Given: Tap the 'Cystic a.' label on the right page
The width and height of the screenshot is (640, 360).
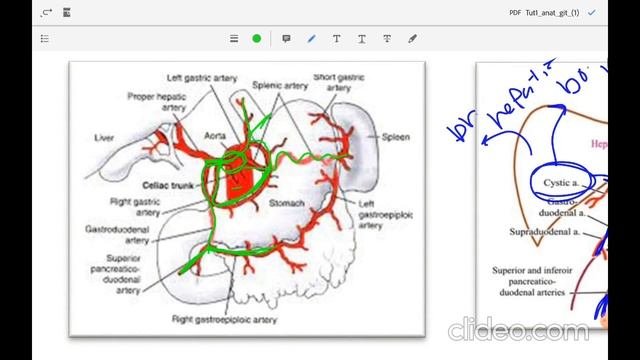Looking at the screenshot, I should pyautogui.click(x=561, y=183).
